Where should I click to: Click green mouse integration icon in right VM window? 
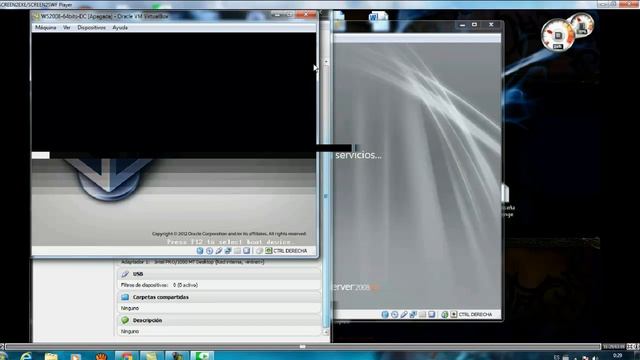(x=444, y=314)
